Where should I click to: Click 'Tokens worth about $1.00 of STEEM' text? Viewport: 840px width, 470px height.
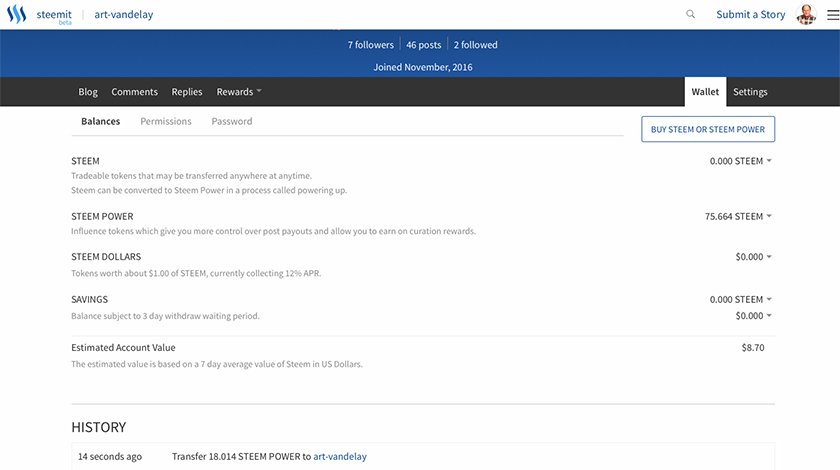[196, 273]
